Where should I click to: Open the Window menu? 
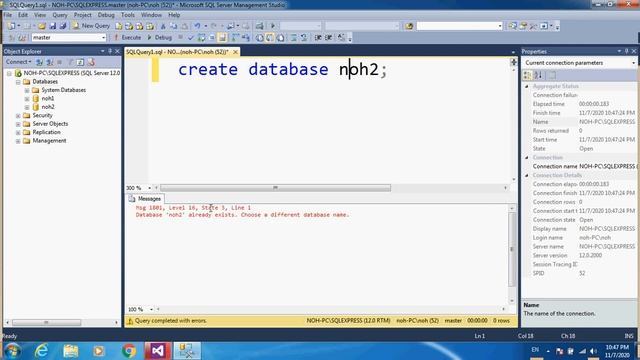[x=151, y=15]
